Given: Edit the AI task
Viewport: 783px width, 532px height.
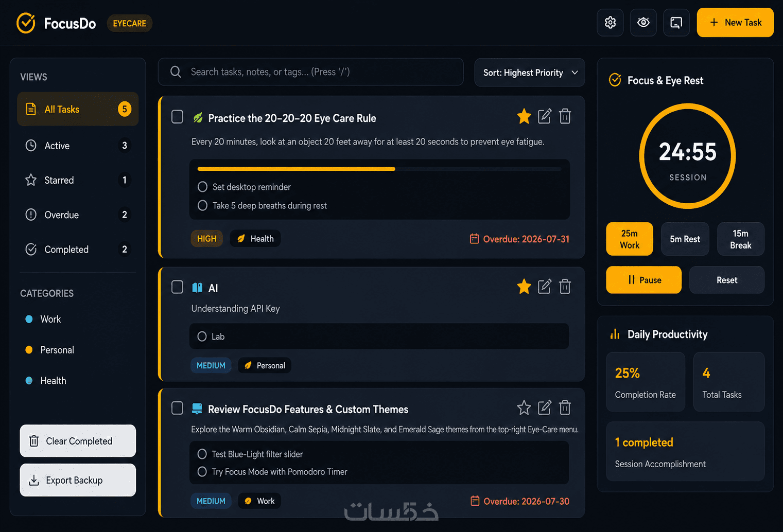Looking at the screenshot, I should [x=545, y=287].
